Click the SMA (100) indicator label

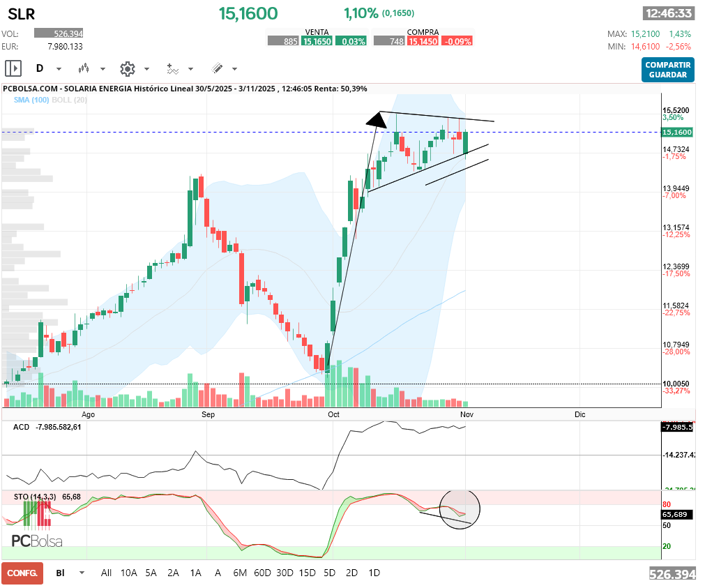coord(31,100)
